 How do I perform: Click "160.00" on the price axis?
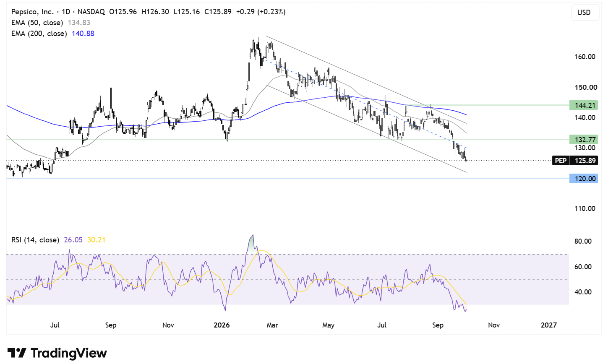click(x=585, y=57)
